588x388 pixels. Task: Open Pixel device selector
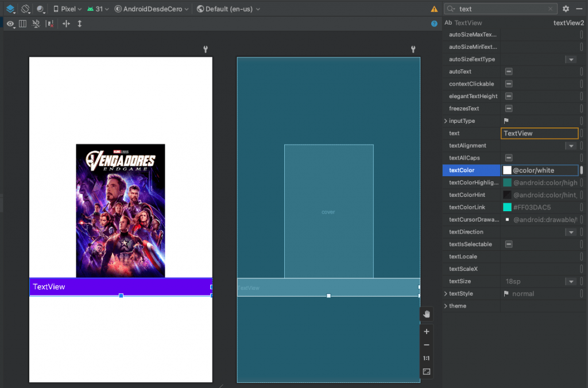[x=67, y=9]
